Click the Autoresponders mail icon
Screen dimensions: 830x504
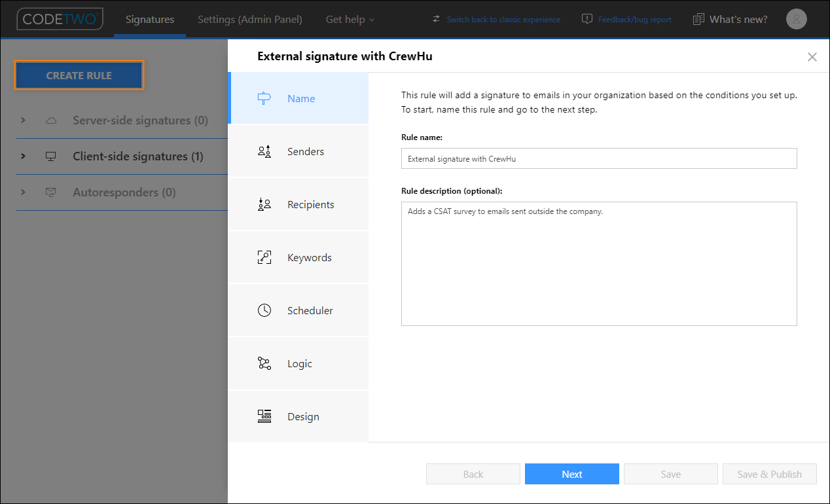[x=51, y=192]
